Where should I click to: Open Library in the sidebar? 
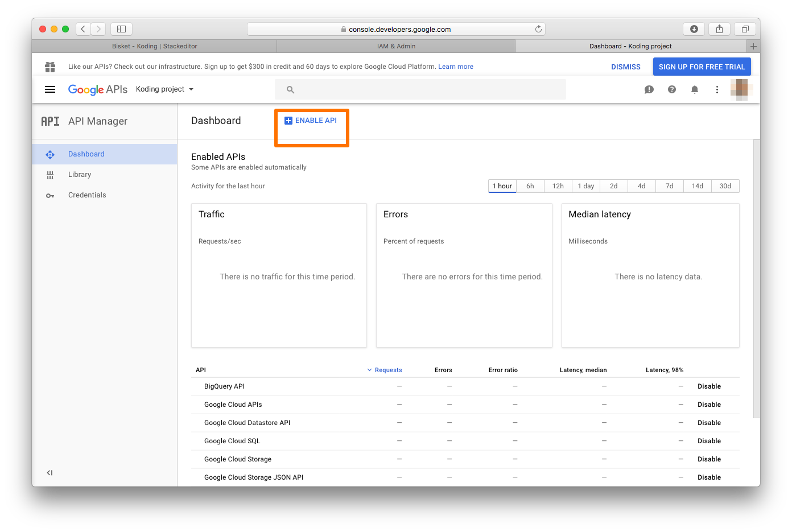[x=105, y=175]
